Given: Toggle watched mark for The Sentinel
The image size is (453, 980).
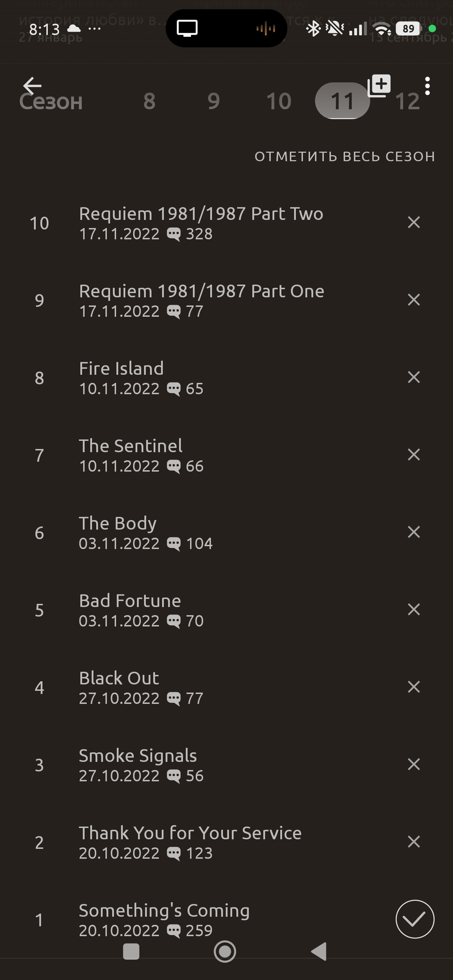Looking at the screenshot, I should tap(413, 455).
